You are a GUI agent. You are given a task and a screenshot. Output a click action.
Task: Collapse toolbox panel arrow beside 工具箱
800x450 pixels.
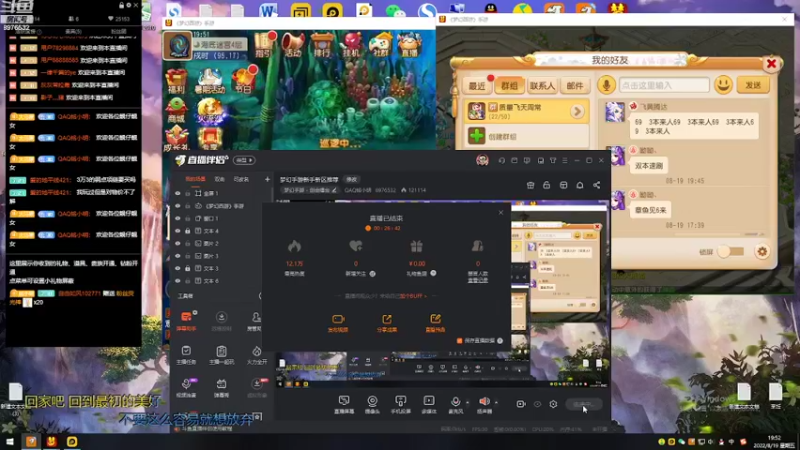260,296
